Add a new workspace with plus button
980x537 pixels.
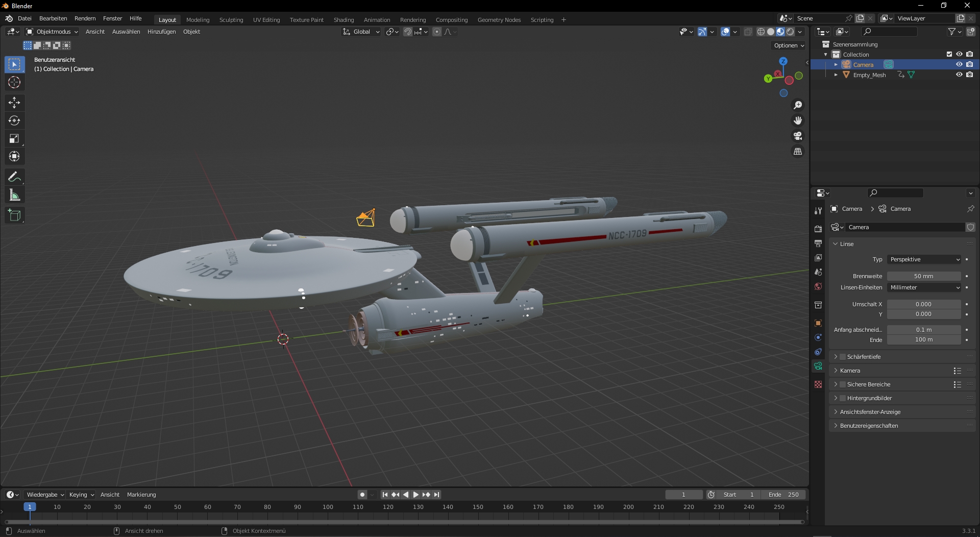563,20
